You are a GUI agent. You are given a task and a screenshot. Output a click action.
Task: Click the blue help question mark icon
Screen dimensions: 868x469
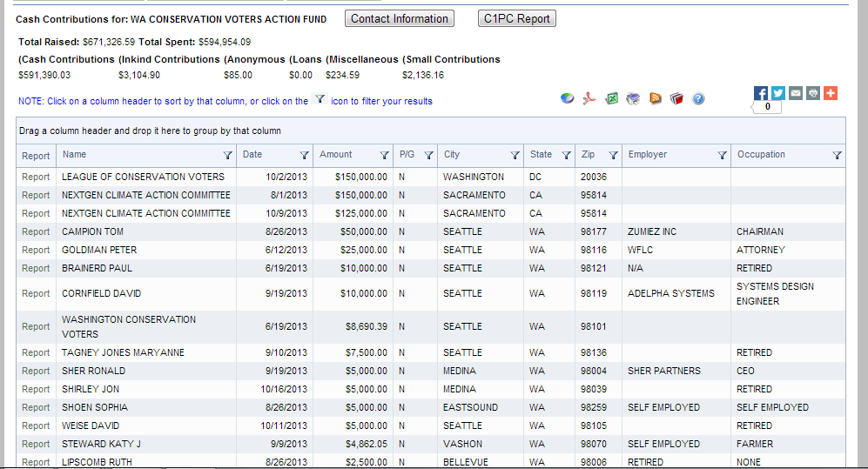(698, 98)
